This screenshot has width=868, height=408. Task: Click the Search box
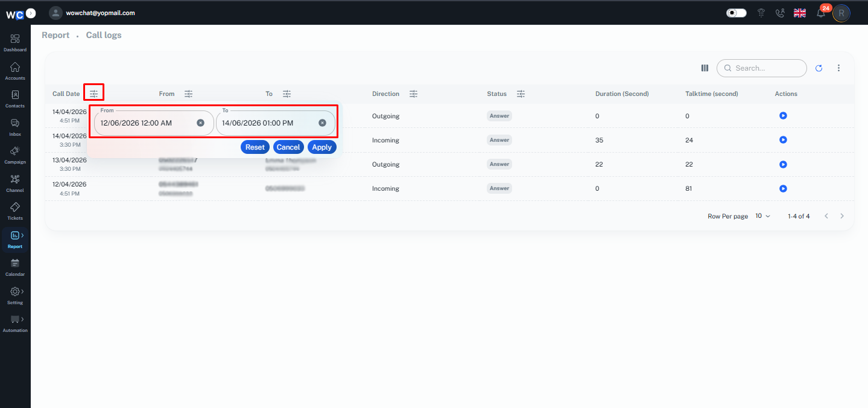762,68
